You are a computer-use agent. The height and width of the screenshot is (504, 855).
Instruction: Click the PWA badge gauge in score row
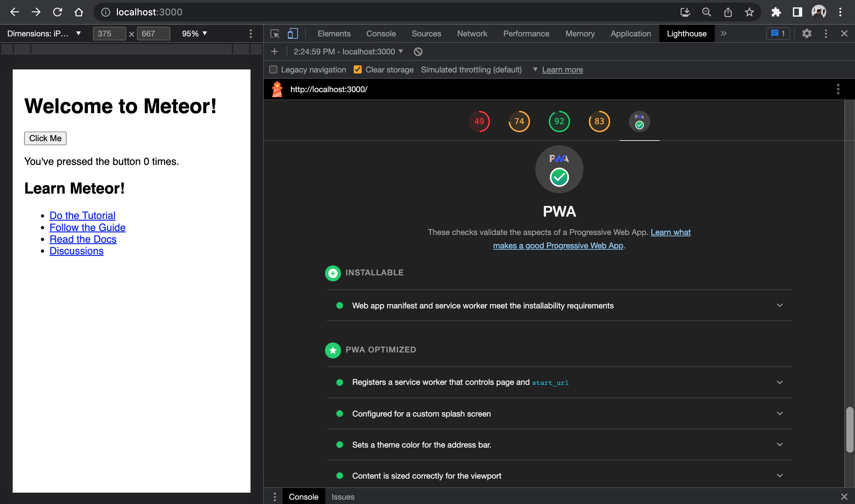(639, 121)
